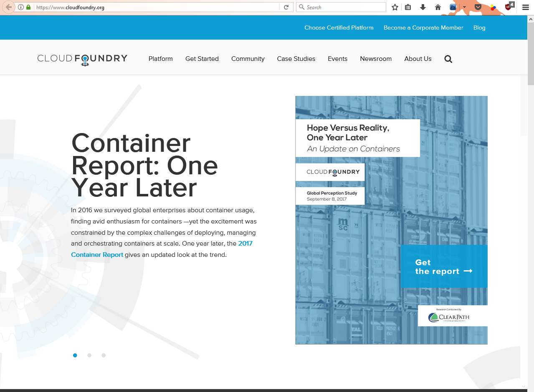534x392 pixels.
Task: Open the Blog link in top bar
Action: [x=479, y=28]
